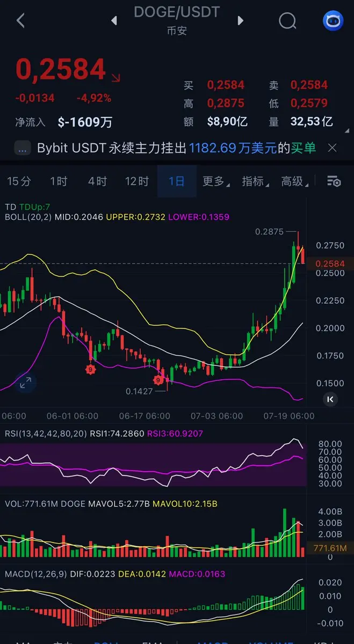Open the blue robot assistant avatar

pyautogui.click(x=333, y=21)
